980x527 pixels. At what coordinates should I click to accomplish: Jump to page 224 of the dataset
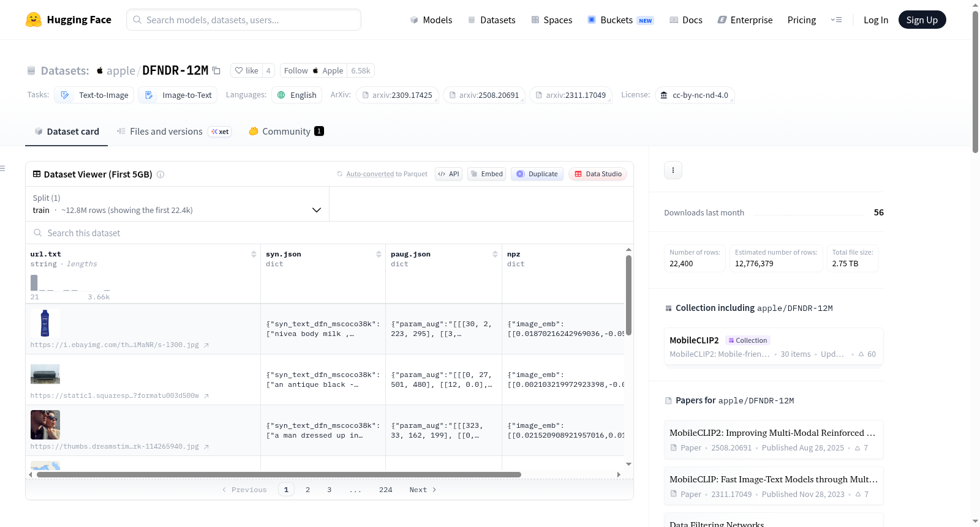pos(386,490)
